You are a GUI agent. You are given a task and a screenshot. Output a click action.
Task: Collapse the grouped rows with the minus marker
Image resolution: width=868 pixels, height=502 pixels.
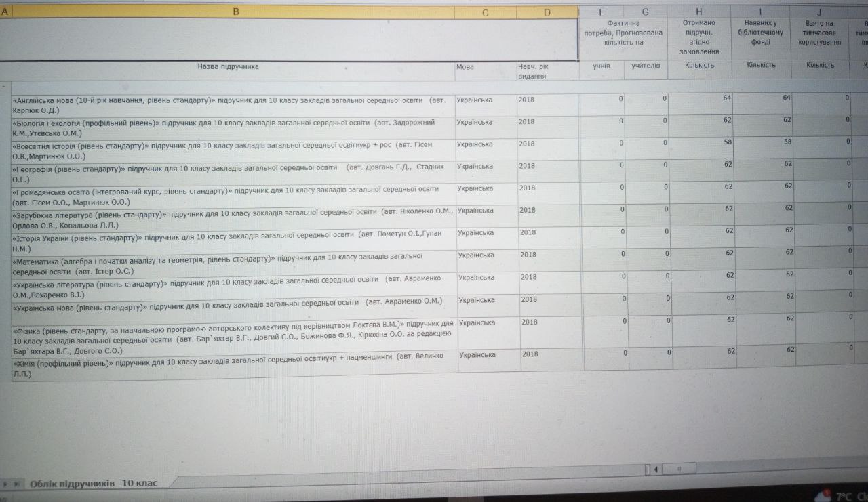pyautogui.click(x=4, y=87)
